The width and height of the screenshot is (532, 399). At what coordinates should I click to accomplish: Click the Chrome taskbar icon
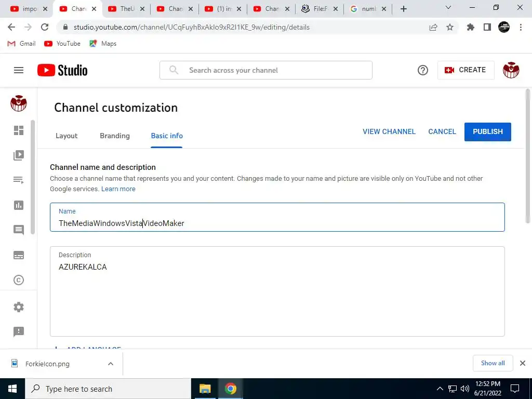[230, 389]
